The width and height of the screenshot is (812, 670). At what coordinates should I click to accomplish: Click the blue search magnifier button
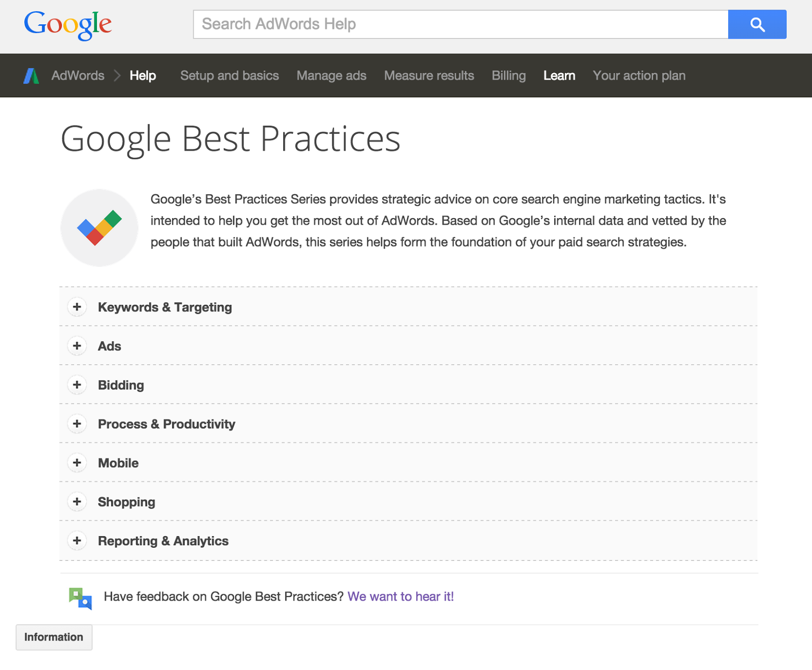tap(757, 24)
